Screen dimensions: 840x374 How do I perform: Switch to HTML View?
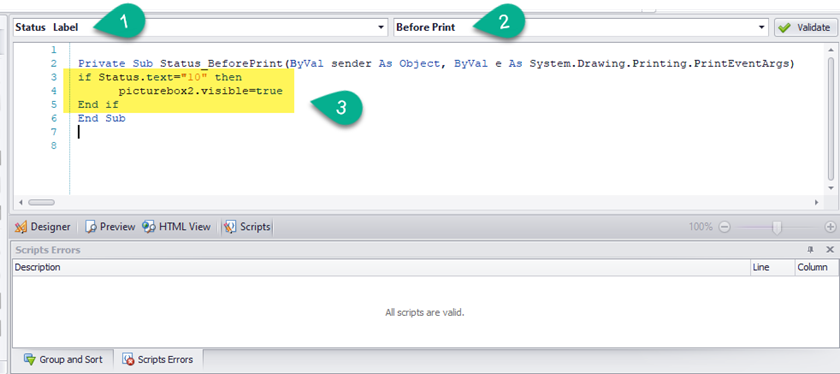coord(176,227)
